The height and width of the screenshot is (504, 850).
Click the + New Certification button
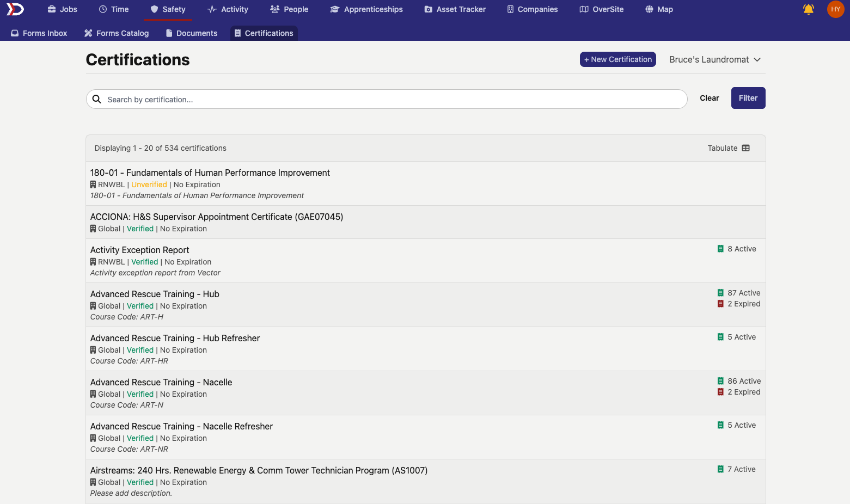pos(618,59)
